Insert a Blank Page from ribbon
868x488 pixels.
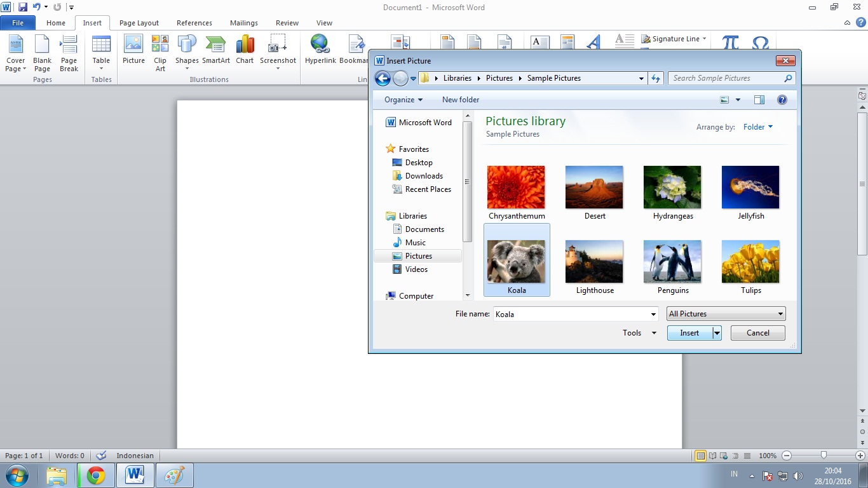pos(42,53)
